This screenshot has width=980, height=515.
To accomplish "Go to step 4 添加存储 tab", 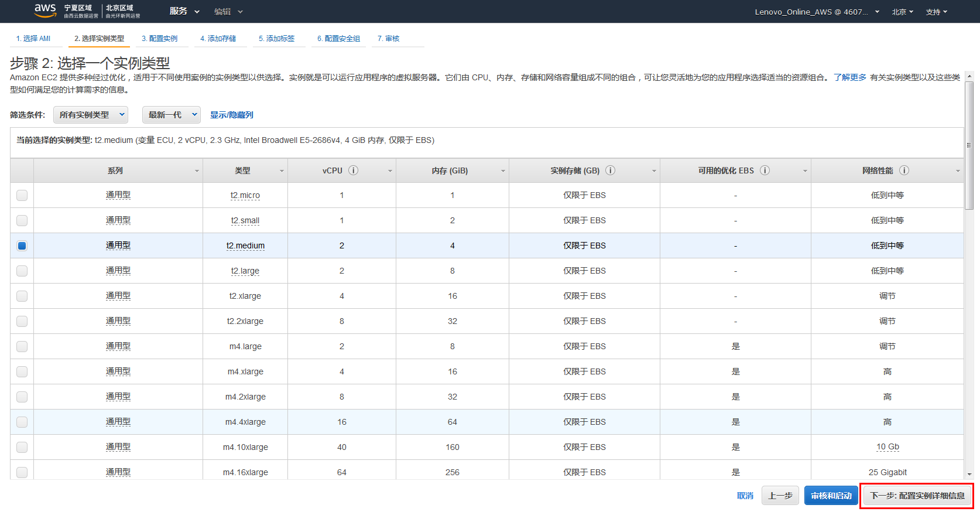I will pyautogui.click(x=218, y=39).
